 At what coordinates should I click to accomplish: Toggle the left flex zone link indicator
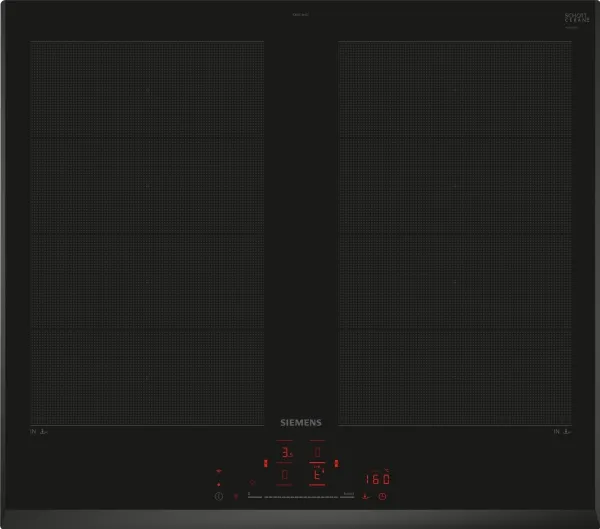point(265,463)
